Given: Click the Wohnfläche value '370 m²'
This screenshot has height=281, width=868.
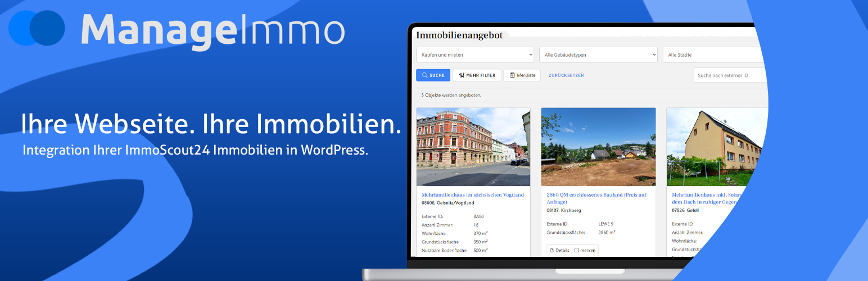Looking at the screenshot, I should click(481, 233).
